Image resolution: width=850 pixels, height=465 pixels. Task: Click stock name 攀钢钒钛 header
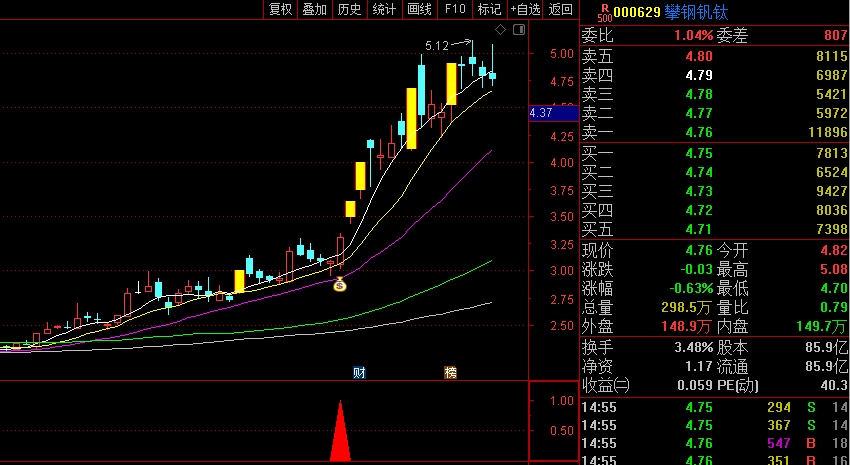(697, 12)
